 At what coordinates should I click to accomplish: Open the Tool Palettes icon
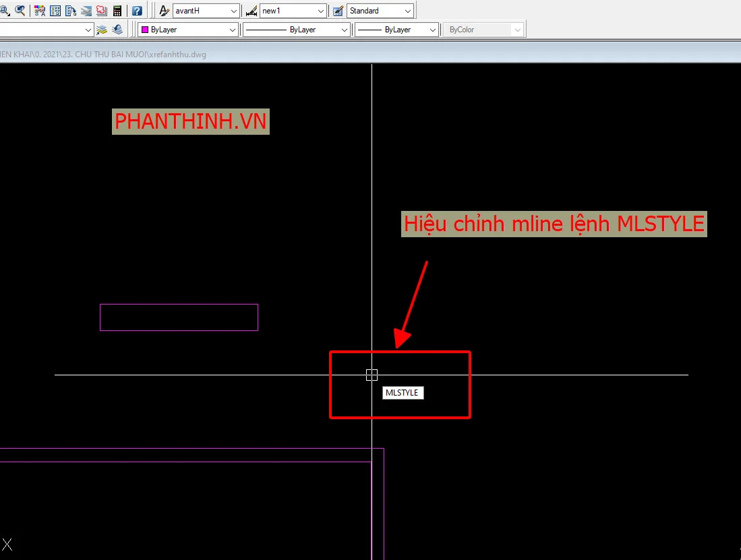(x=71, y=10)
